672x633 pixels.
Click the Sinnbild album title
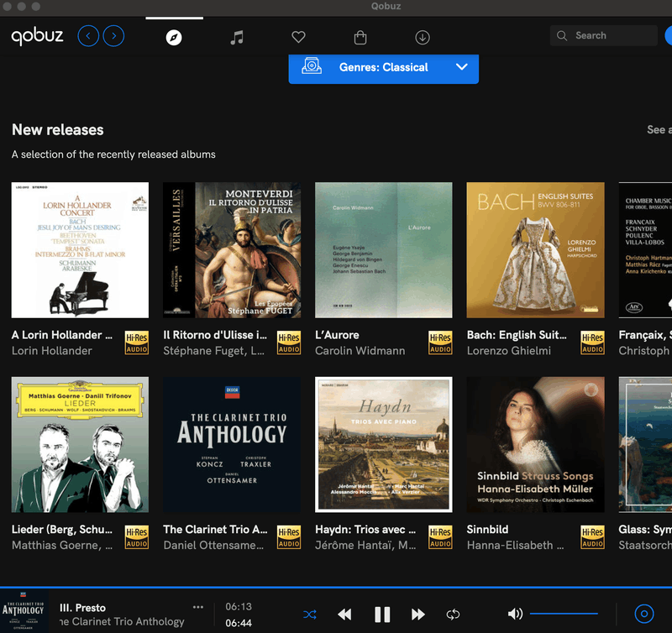(487, 530)
